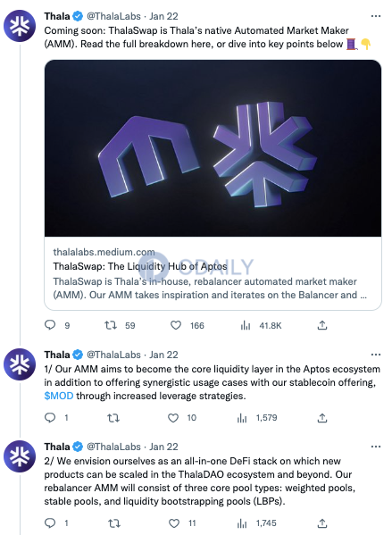Reply to the 2/ DeFi stack tweet
Screen dimensions: 392x535
(50, 522)
